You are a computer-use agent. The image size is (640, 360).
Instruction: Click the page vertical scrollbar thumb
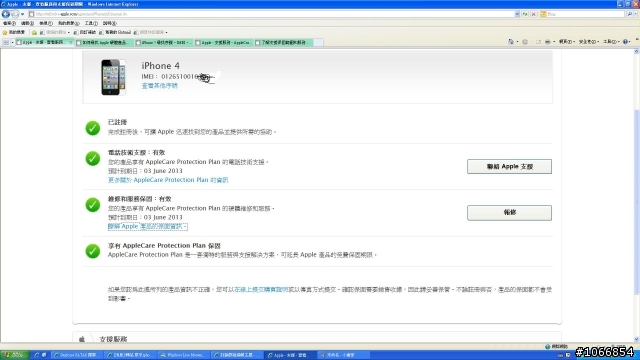(636, 202)
